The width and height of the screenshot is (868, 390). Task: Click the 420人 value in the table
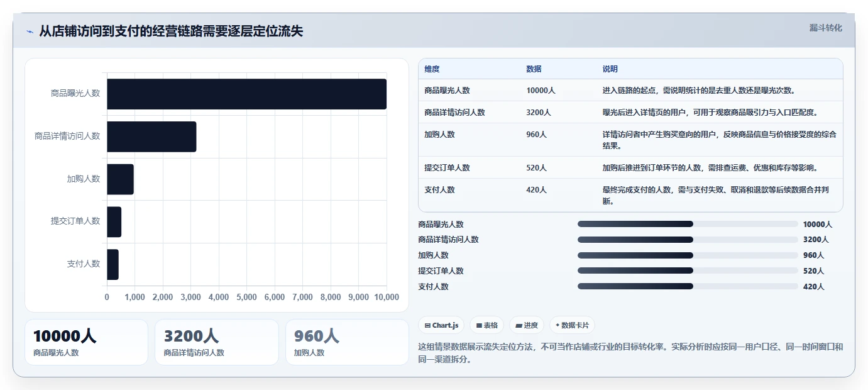(x=536, y=190)
